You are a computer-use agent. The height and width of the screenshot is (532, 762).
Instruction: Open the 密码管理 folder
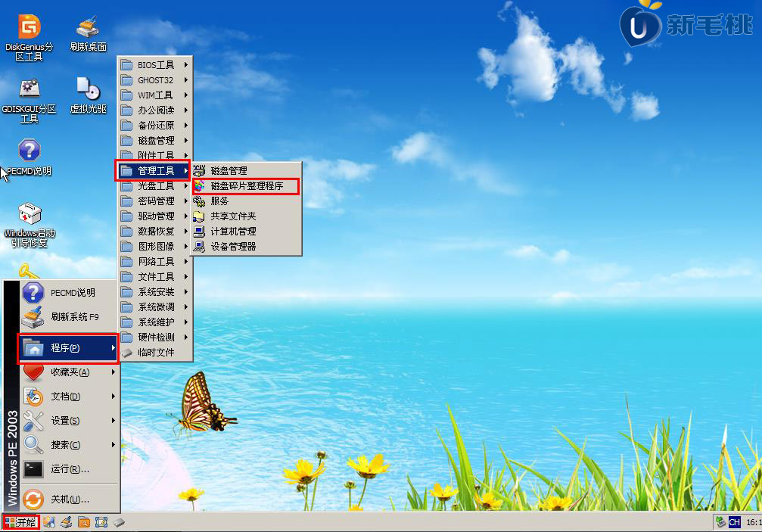[155, 201]
